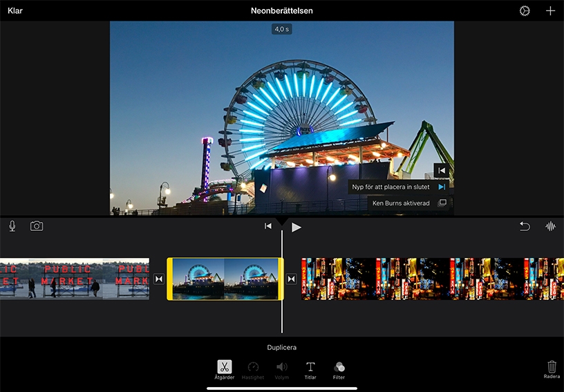The image size is (564, 392).
Task: Open project settings gear icon
Action: [525, 11]
